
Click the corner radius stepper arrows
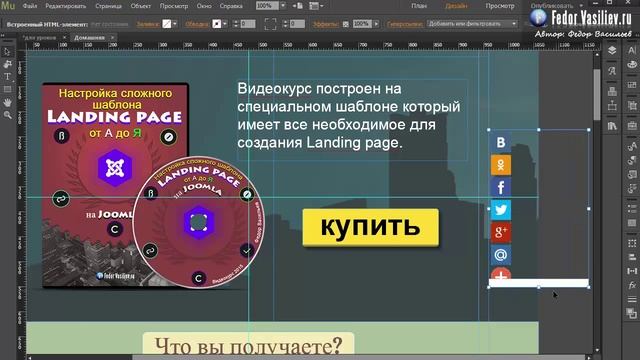click(285, 24)
